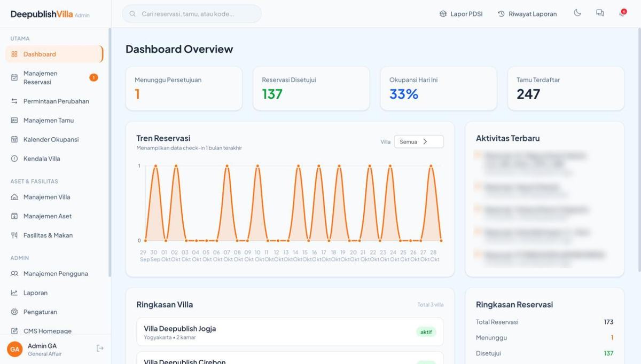The width and height of the screenshot is (641, 364).
Task: Open notifications bell with badge
Action: [622, 13]
